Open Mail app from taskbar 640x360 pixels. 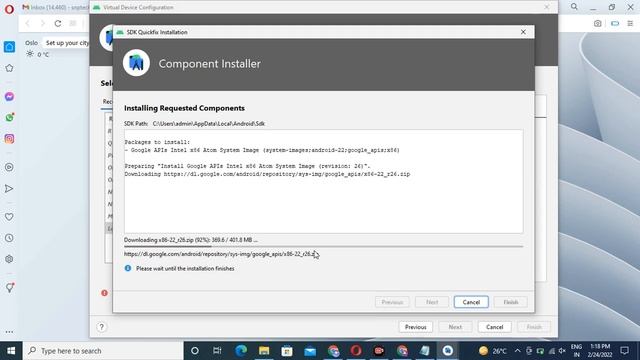click(x=310, y=351)
